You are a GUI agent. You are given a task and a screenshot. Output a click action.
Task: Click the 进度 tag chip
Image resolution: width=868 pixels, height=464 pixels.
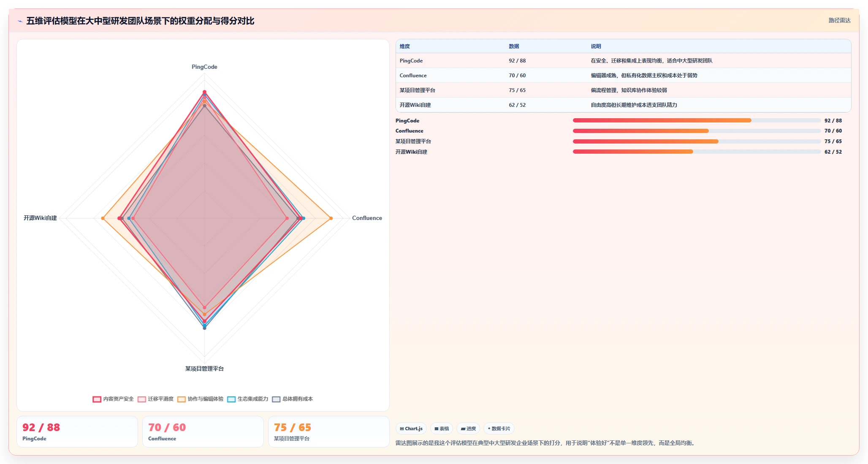468,429
